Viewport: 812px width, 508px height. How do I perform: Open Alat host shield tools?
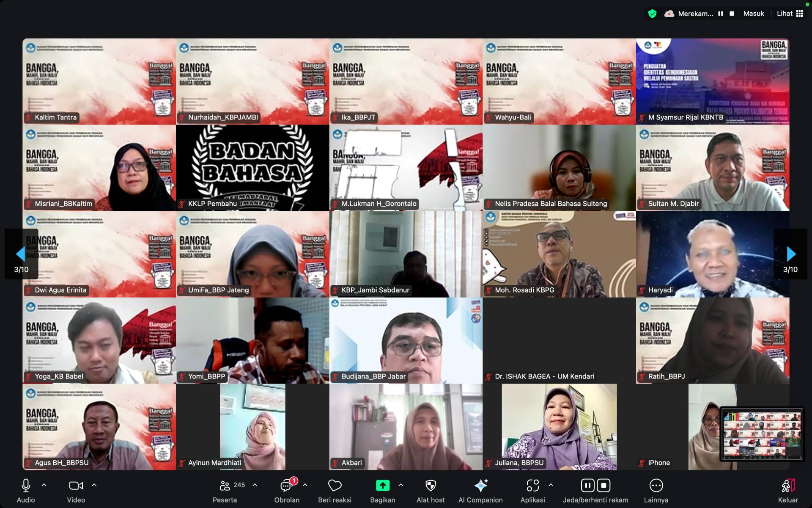[430, 486]
